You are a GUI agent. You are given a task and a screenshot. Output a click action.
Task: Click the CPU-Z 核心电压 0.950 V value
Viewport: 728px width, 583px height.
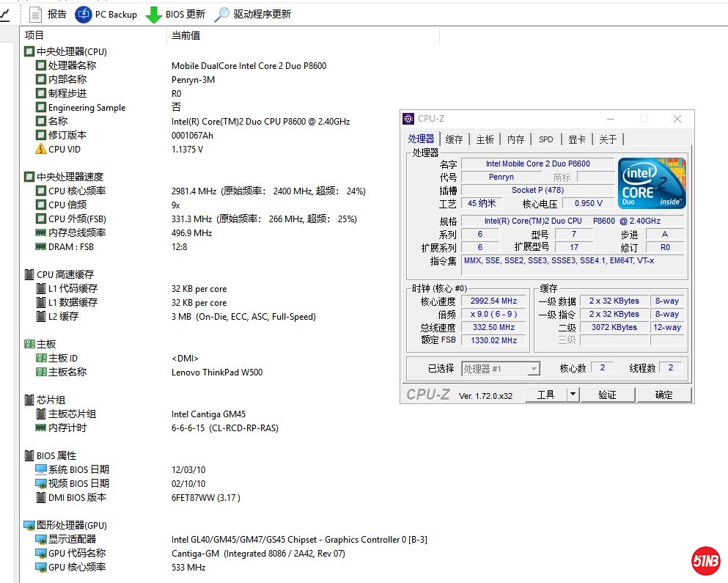click(x=588, y=203)
